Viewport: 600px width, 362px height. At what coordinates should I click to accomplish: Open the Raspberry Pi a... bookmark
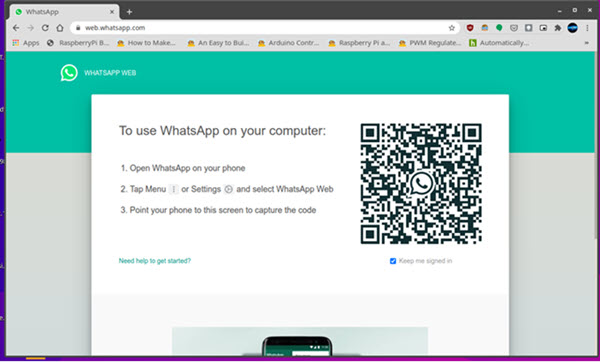(x=359, y=43)
